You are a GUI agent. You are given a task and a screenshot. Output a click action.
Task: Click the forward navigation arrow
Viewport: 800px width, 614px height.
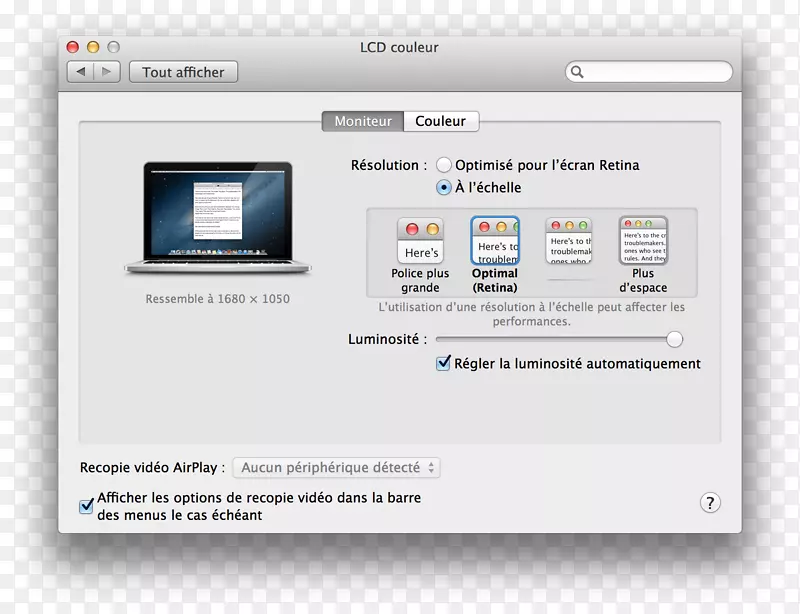point(106,71)
